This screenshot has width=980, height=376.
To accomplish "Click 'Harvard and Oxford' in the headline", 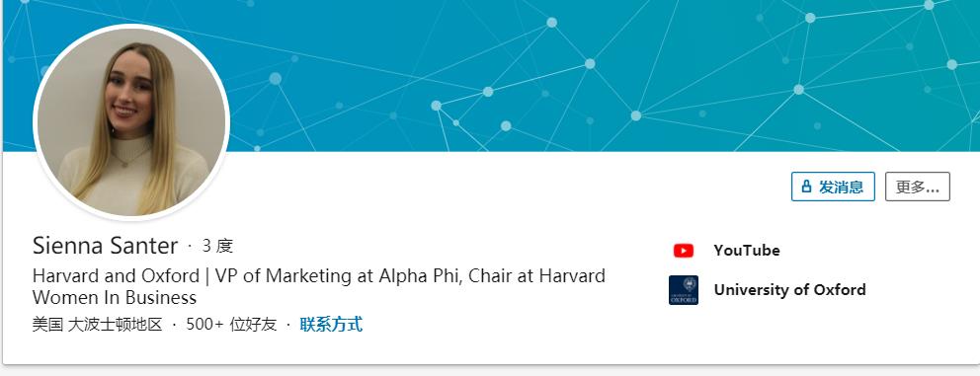I will [x=115, y=275].
